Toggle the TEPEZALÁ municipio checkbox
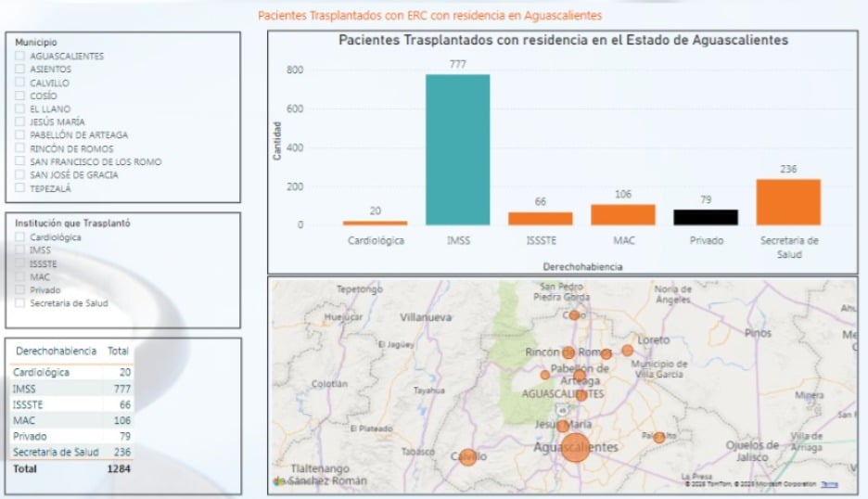The image size is (868, 499). pos(19,189)
